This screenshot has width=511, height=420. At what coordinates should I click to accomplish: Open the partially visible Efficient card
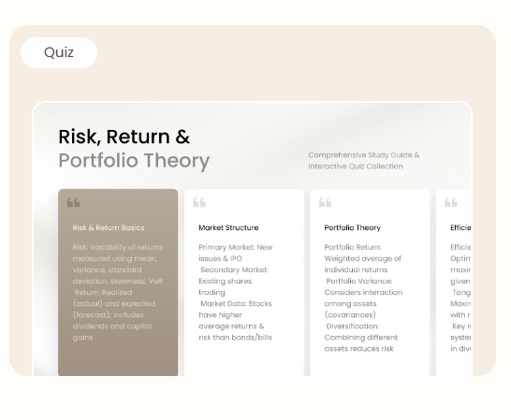[x=454, y=282]
